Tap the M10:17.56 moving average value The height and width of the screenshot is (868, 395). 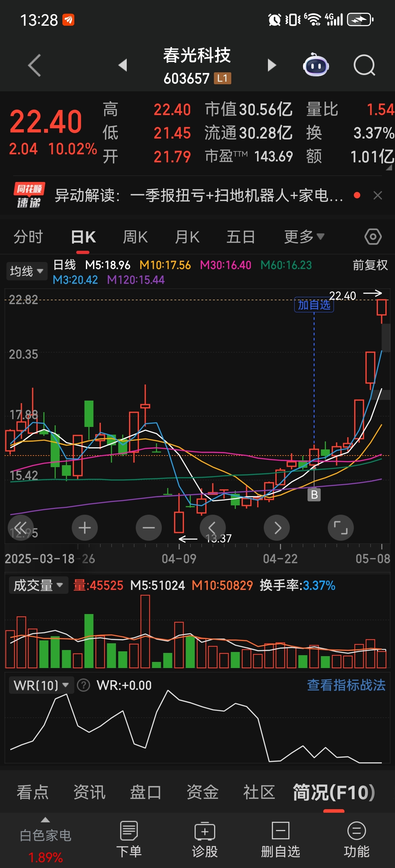tap(165, 265)
